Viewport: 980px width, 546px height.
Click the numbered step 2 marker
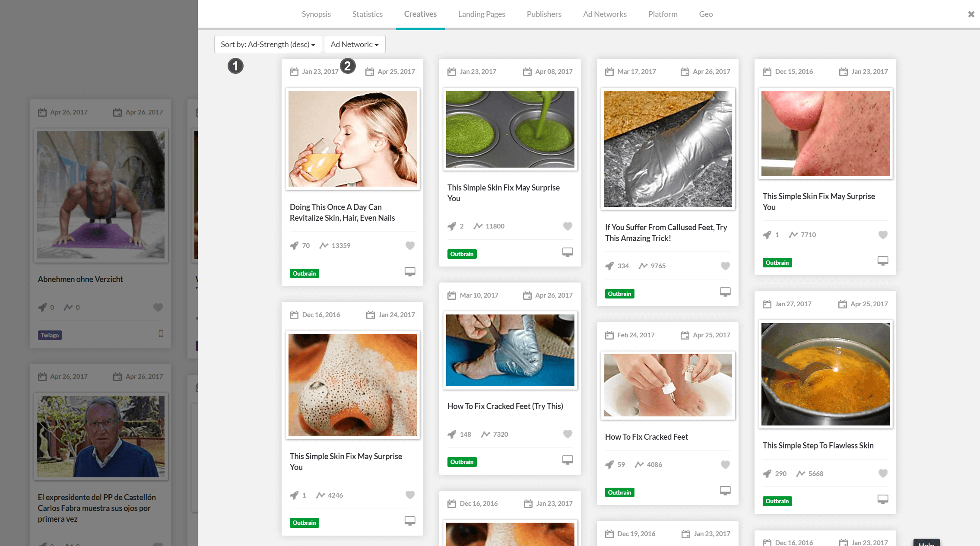pyautogui.click(x=348, y=66)
